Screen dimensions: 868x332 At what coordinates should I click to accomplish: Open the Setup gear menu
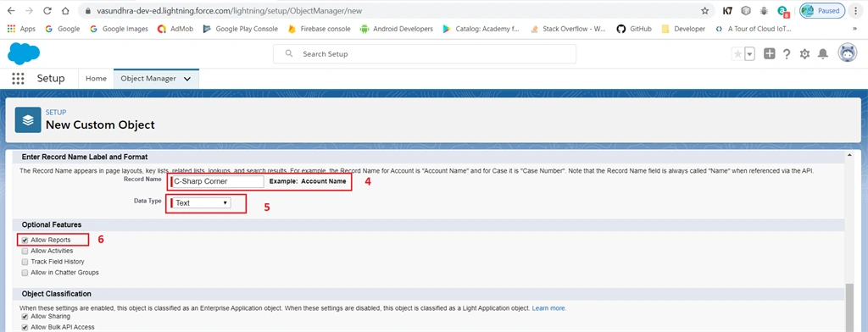[805, 53]
